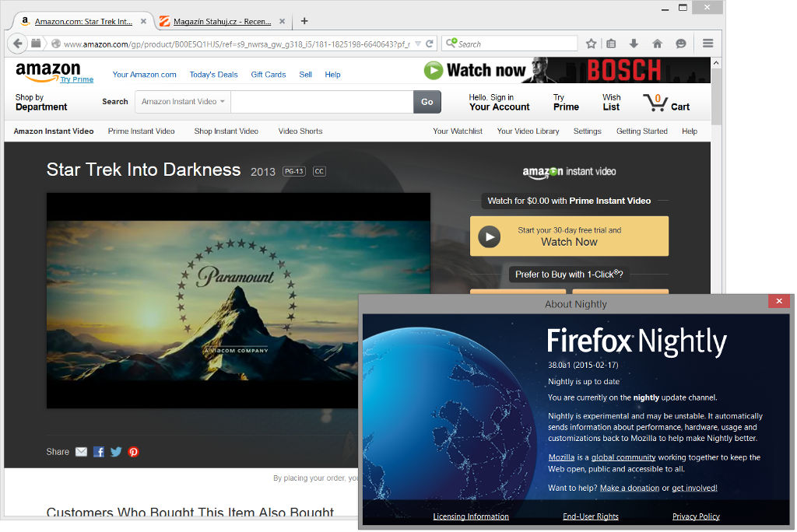Open Your Watchlist
Image resolution: width=797 pixels, height=532 pixels.
click(458, 131)
